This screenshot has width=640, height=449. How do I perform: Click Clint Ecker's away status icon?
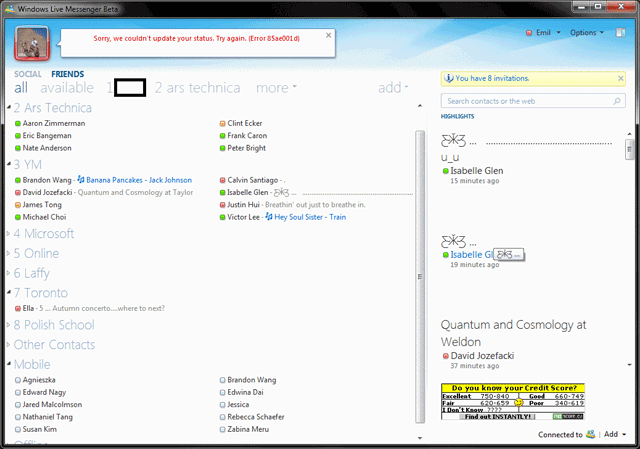[222, 123]
